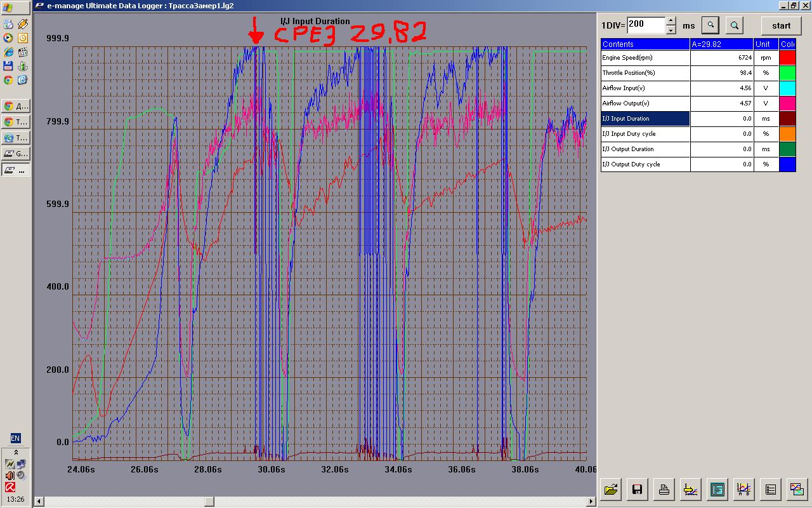Viewport: 812px width, 508px height.
Task: Decrease the 1DIV value with down arrow
Action: click(x=671, y=29)
